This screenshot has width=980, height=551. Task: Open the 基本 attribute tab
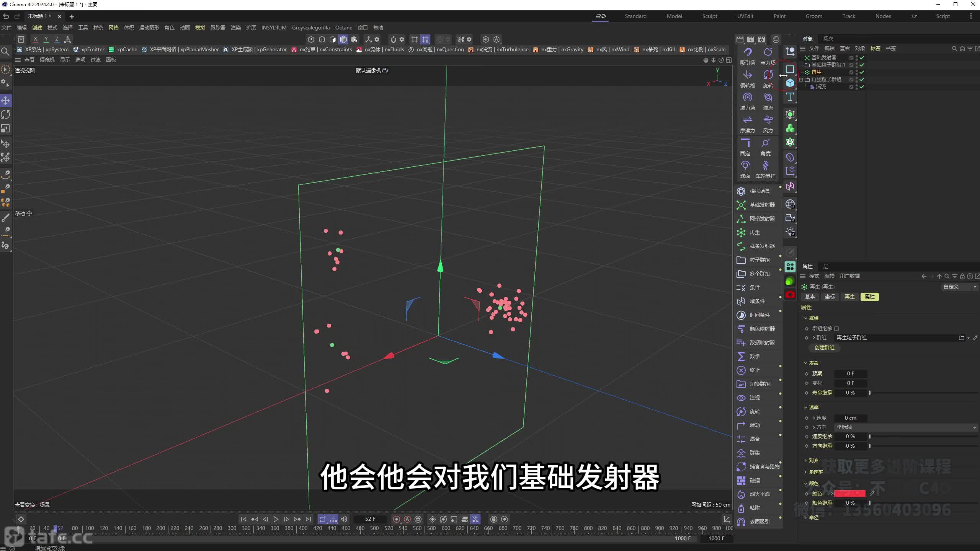(810, 297)
